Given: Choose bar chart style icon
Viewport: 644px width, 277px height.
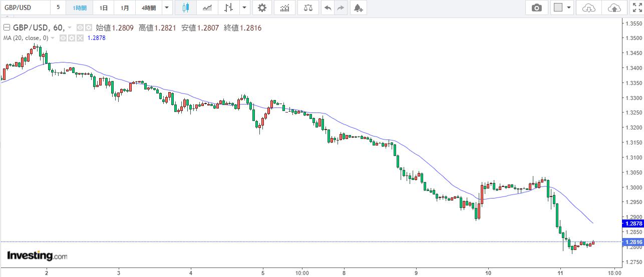Looking at the screenshot, I should coord(229,8).
